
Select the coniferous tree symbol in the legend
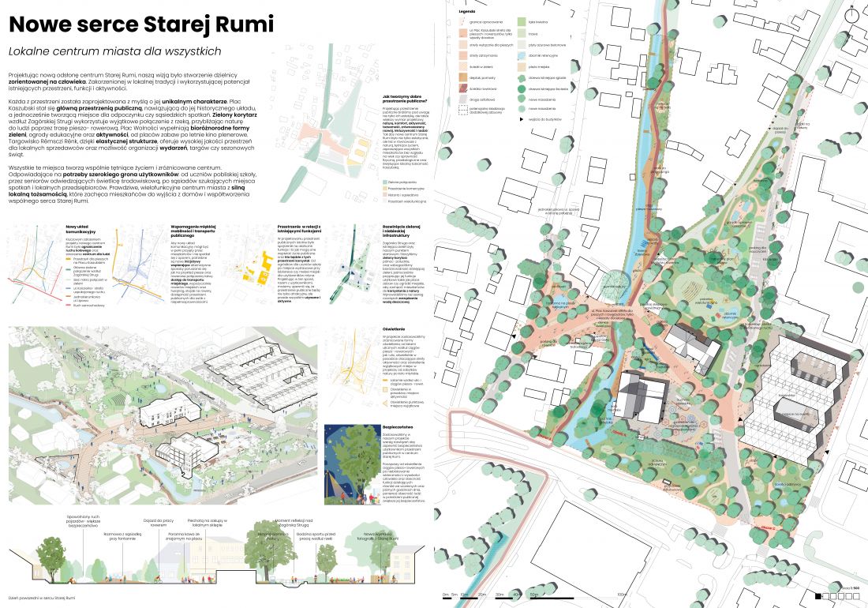point(522,77)
